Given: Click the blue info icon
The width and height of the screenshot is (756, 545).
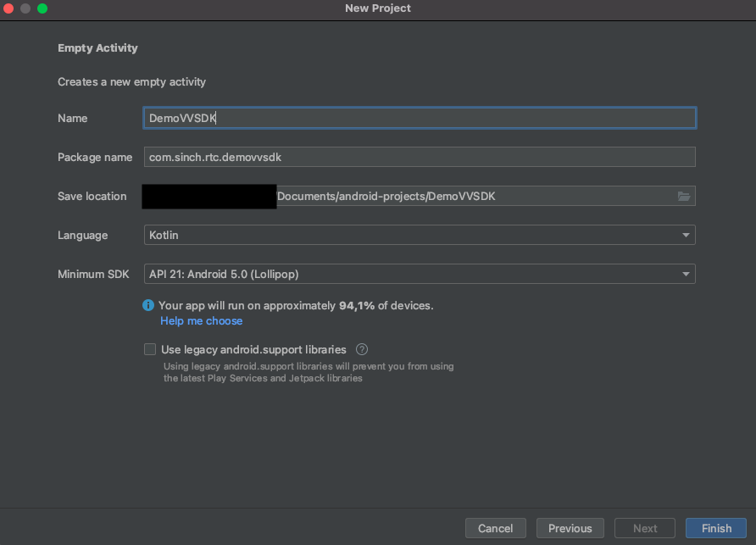Looking at the screenshot, I should point(148,305).
